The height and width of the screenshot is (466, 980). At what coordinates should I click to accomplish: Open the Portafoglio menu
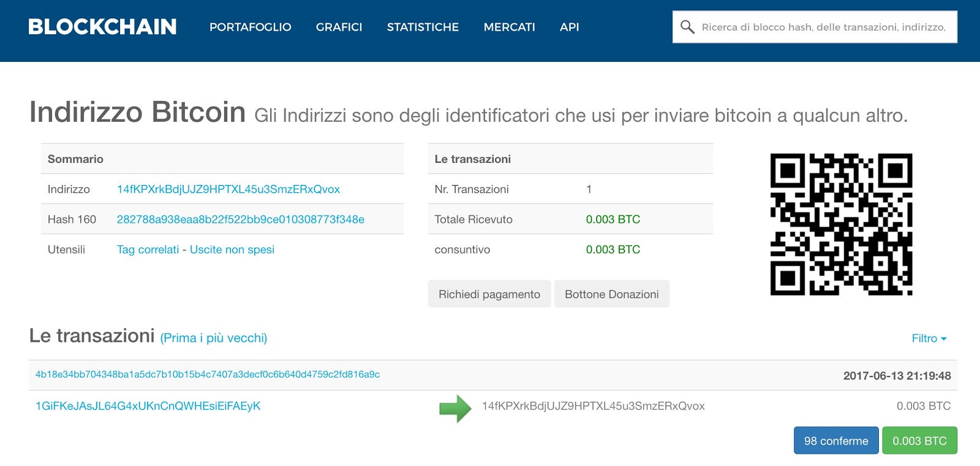[251, 27]
